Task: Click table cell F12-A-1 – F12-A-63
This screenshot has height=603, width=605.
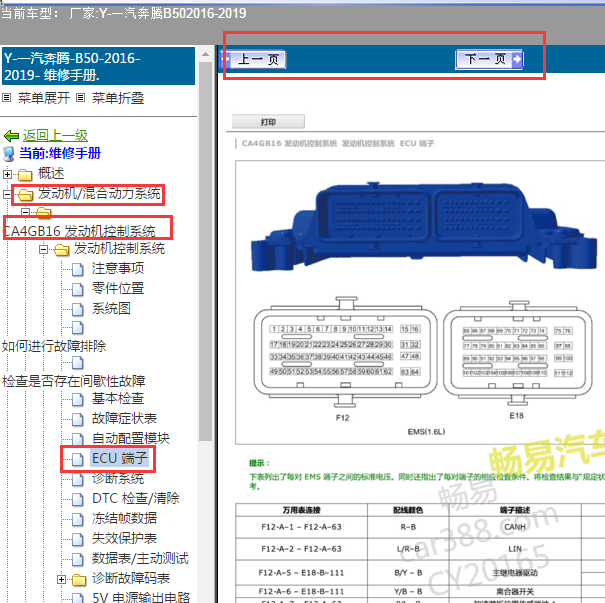Action: [x=301, y=527]
